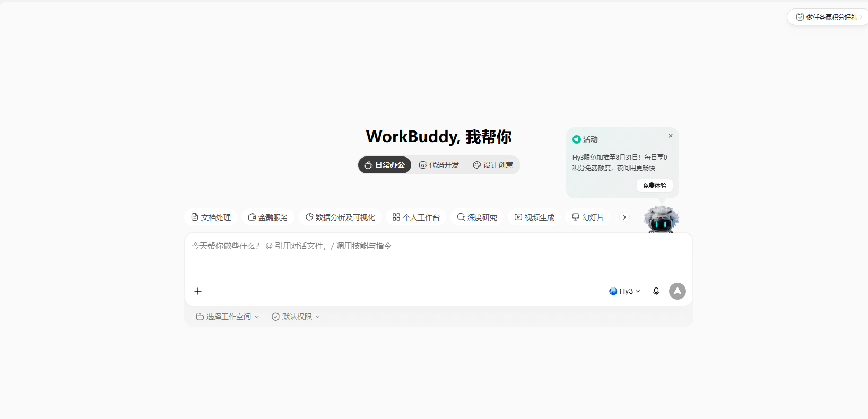The image size is (868, 419).
Task: Click the microphone voice input icon
Action: click(656, 291)
